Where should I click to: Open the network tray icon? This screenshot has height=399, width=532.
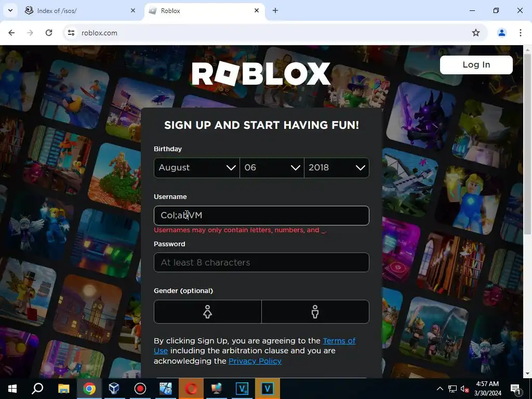point(453,389)
